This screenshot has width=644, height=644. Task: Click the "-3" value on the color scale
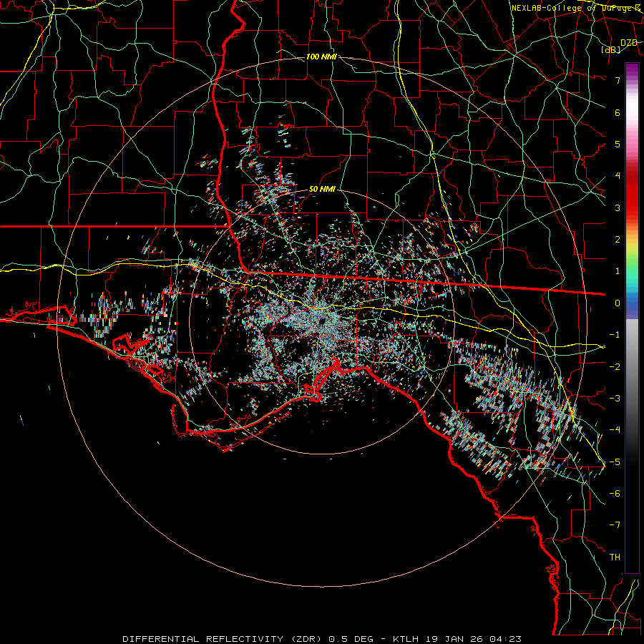pos(615,399)
